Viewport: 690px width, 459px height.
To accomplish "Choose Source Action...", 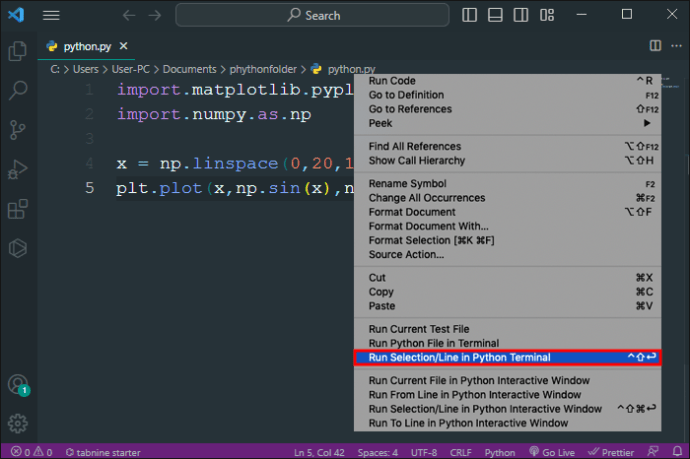I will (x=507, y=254).
